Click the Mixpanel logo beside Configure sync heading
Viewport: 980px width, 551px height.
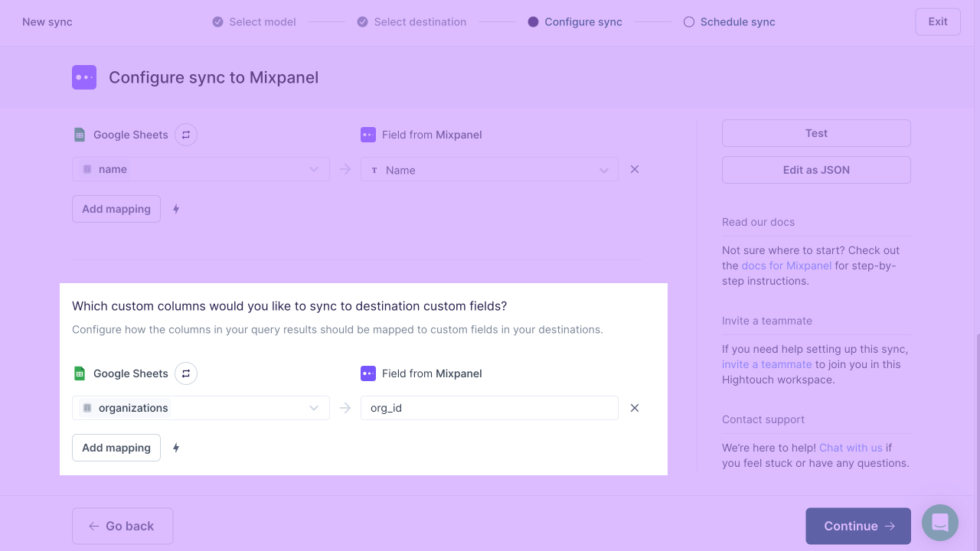tap(84, 77)
